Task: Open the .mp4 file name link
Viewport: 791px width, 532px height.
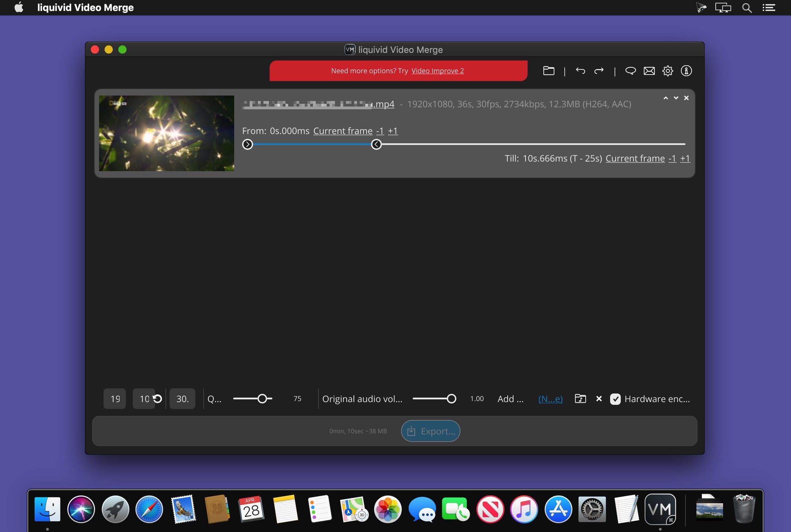Action: click(x=318, y=104)
